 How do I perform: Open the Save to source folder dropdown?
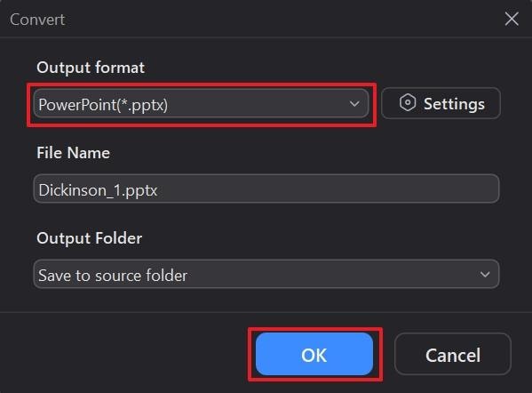pyautogui.click(x=266, y=274)
